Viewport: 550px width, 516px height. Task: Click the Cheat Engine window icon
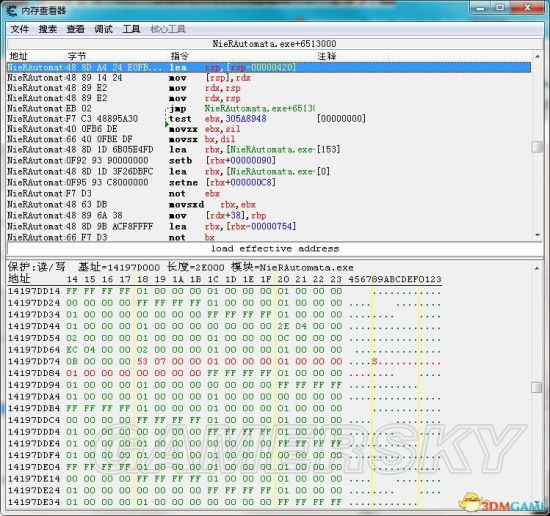click(12, 11)
